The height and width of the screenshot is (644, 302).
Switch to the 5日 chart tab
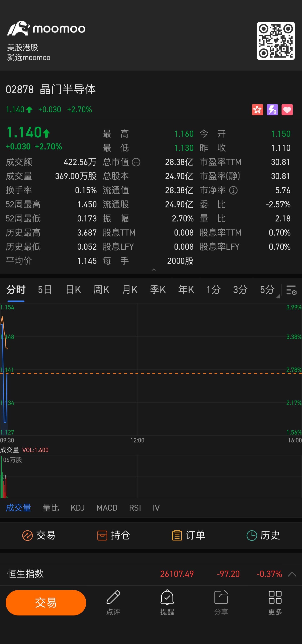coord(45,290)
